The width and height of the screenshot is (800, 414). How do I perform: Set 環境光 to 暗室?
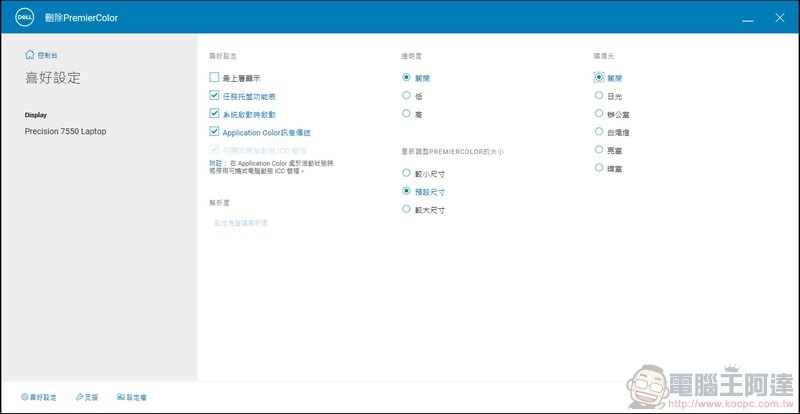(x=599, y=168)
